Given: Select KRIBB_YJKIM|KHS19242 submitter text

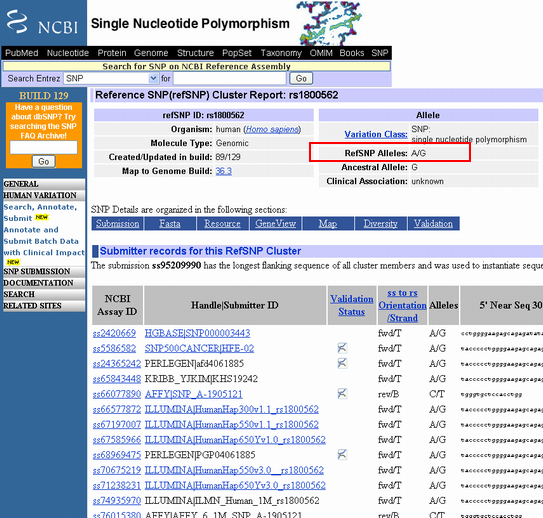Looking at the screenshot, I should (x=201, y=379).
